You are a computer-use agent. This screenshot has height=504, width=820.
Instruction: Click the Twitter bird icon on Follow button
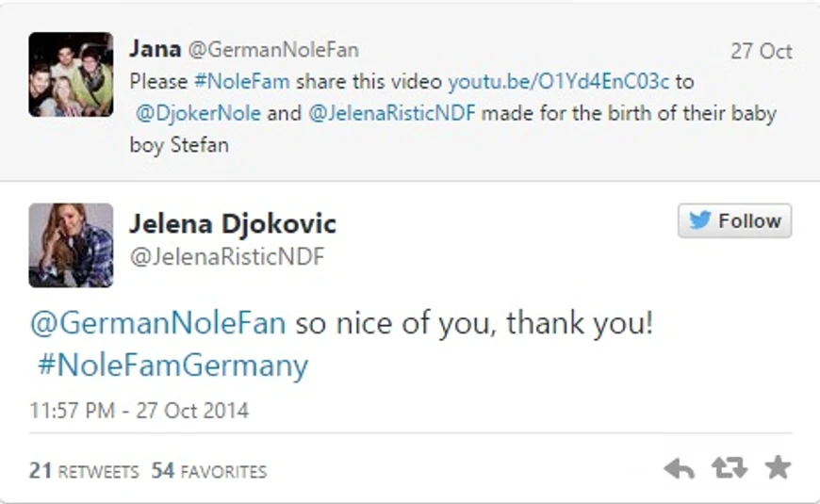pos(699,220)
